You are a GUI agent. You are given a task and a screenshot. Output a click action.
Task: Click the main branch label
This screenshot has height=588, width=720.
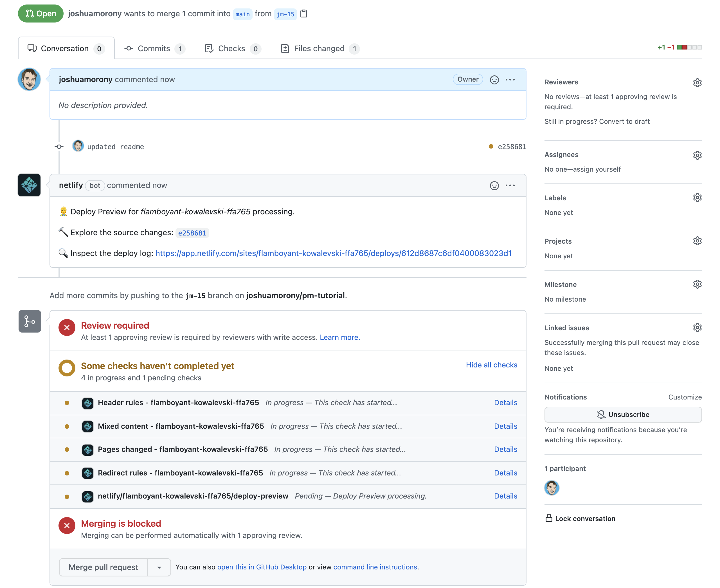[x=242, y=14]
